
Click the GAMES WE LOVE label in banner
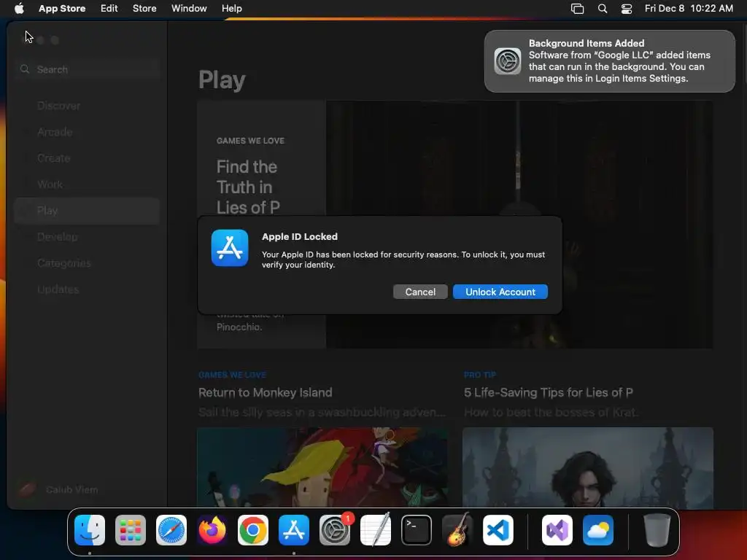point(250,141)
